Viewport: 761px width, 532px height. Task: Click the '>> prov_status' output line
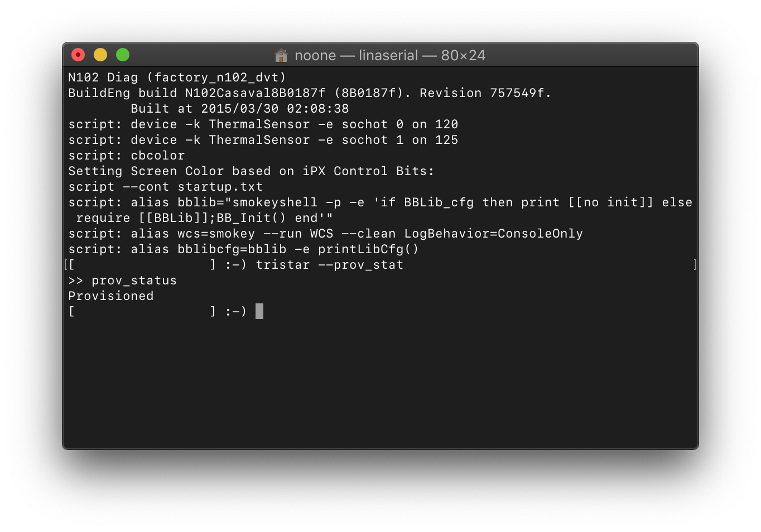pyautogui.click(x=123, y=280)
